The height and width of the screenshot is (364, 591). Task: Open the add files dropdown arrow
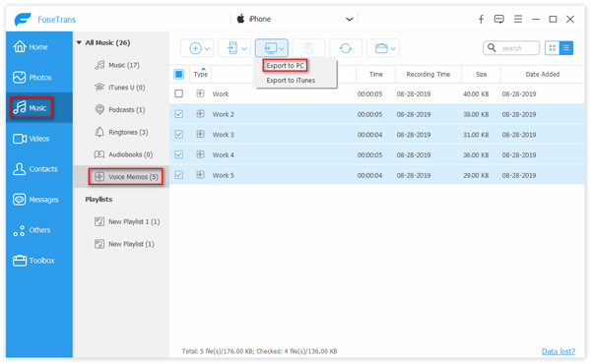coord(207,48)
